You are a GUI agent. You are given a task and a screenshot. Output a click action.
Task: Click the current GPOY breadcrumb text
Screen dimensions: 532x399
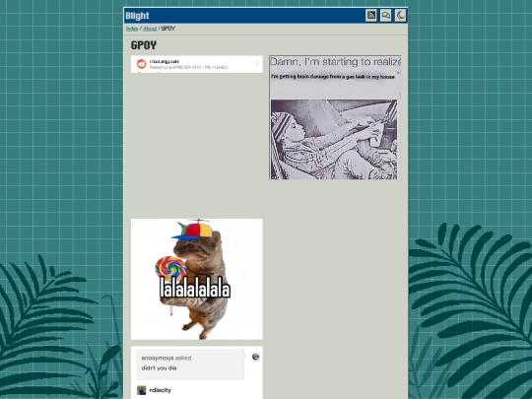tap(168, 29)
